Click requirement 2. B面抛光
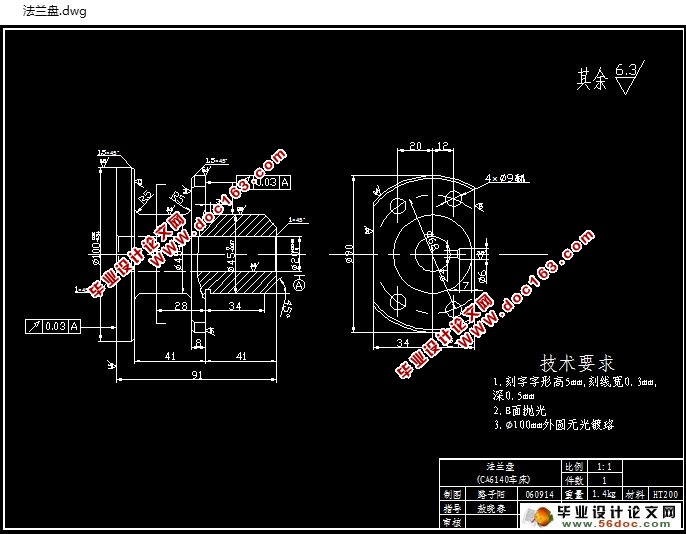This screenshot has width=686, height=534. pyautogui.click(x=520, y=410)
